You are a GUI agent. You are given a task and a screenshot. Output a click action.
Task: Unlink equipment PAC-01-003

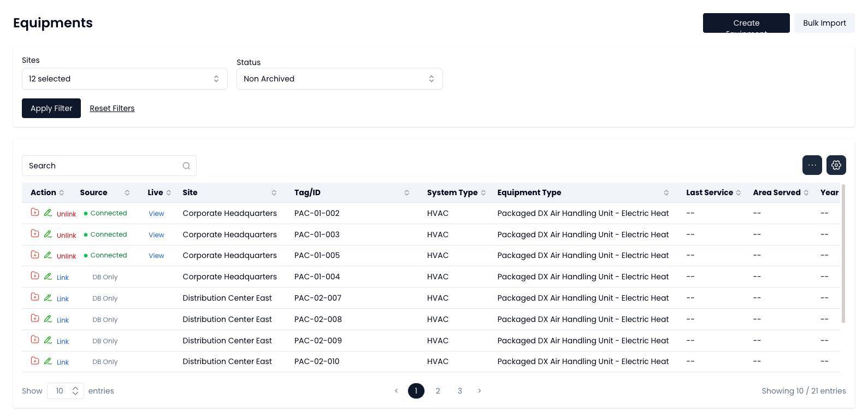(66, 236)
